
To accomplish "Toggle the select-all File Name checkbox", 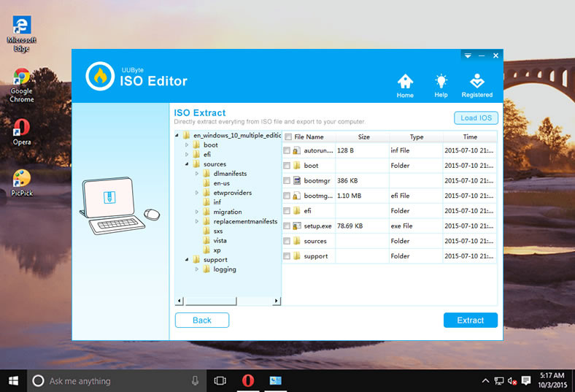I will coord(288,137).
